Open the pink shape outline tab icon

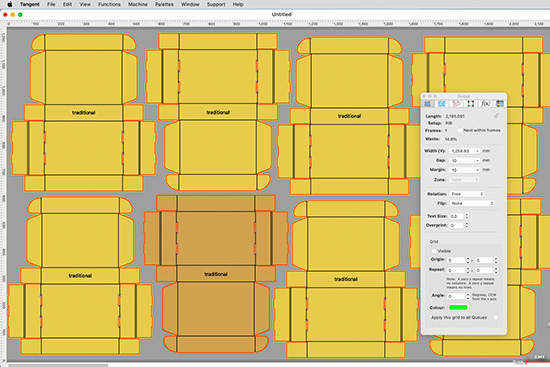pyautogui.click(x=456, y=104)
